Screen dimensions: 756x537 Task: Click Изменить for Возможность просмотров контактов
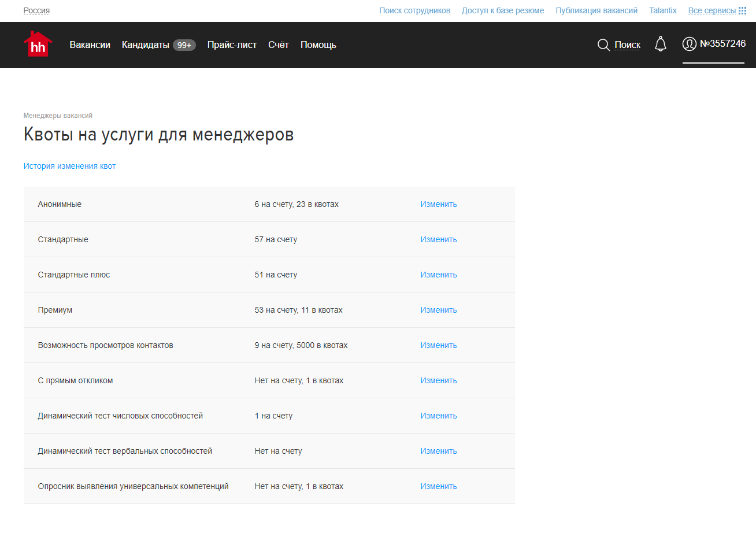[x=439, y=345]
